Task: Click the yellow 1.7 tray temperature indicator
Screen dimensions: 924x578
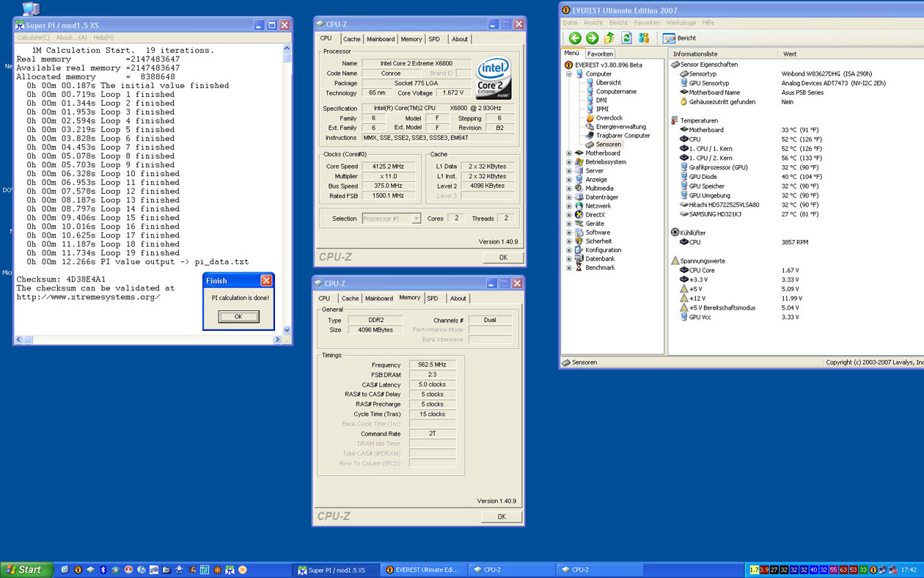Action: click(x=754, y=570)
